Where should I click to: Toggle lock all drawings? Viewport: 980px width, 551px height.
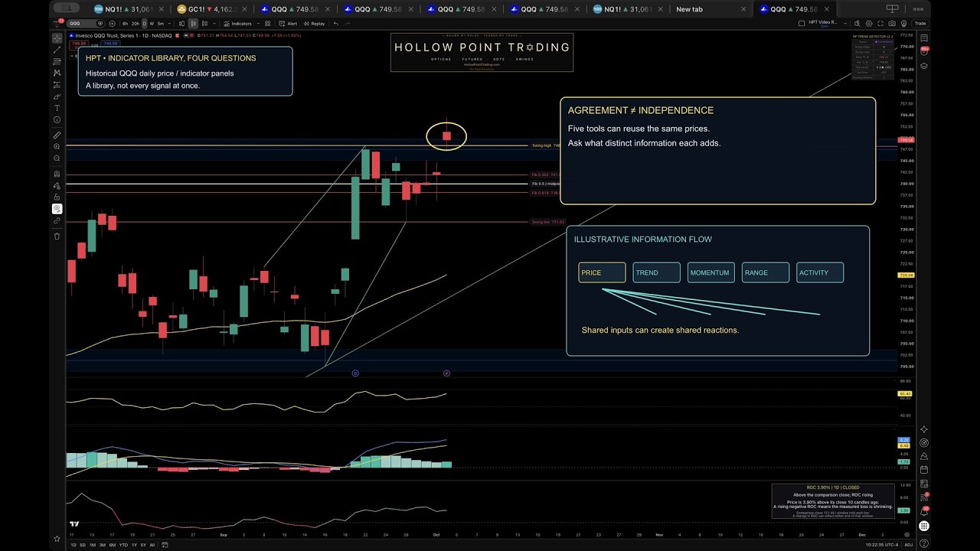[x=57, y=197]
